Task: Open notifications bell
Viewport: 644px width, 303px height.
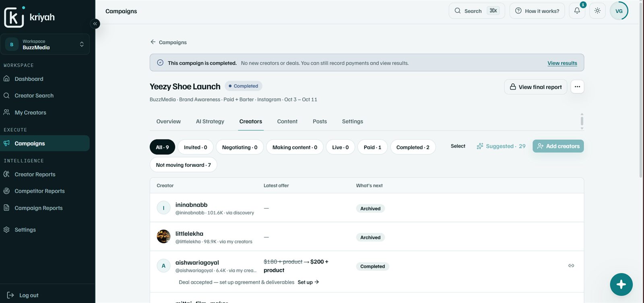Action: click(x=577, y=11)
